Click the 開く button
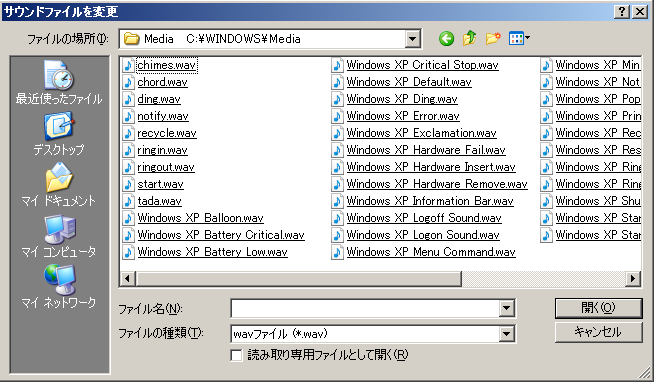654x382 pixels. [599, 308]
